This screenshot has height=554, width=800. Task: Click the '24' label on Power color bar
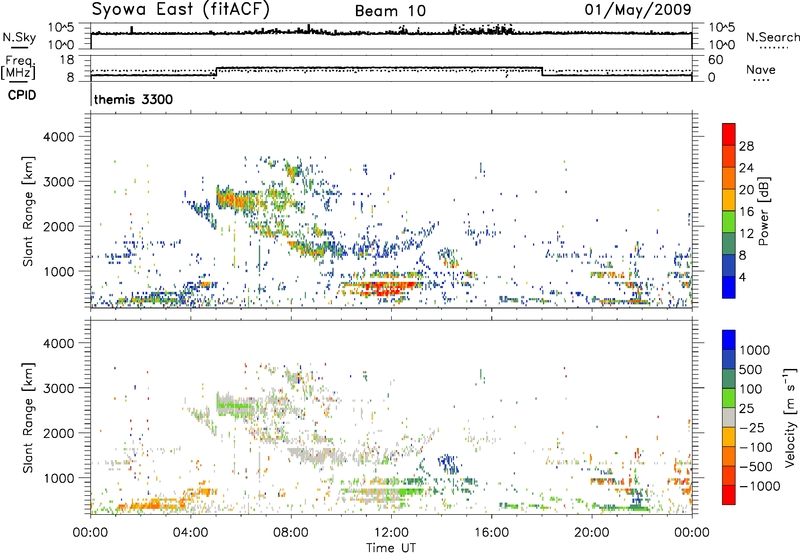pyautogui.click(x=746, y=168)
